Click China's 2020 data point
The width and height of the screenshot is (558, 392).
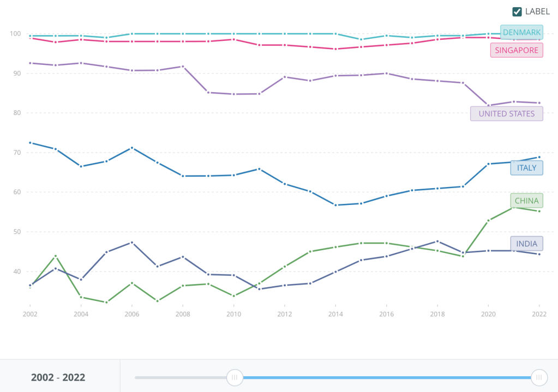pyautogui.click(x=488, y=220)
